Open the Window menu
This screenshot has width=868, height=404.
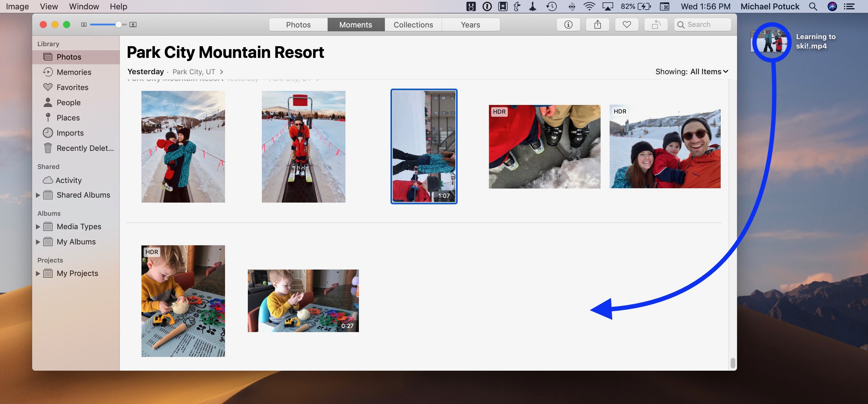click(x=84, y=6)
